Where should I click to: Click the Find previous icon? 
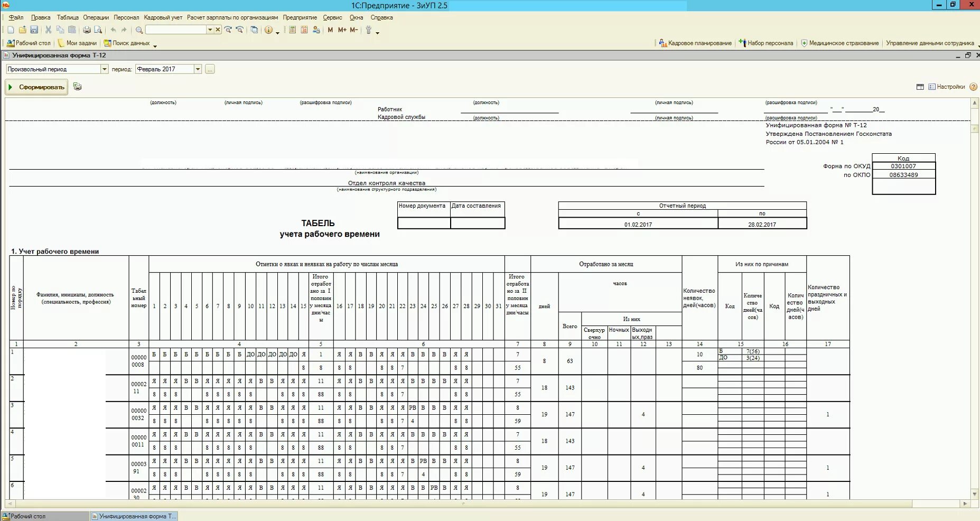tap(239, 30)
